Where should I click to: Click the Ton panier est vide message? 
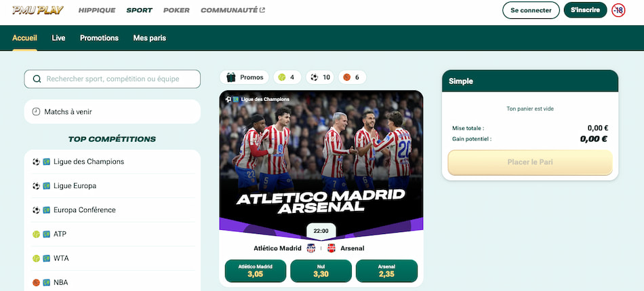pyautogui.click(x=530, y=109)
